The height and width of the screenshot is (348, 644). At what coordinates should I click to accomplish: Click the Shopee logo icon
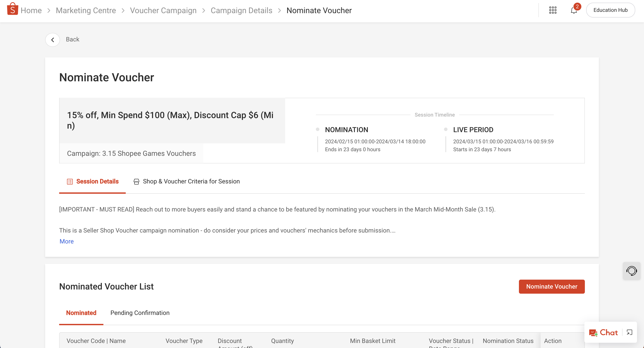12,9
